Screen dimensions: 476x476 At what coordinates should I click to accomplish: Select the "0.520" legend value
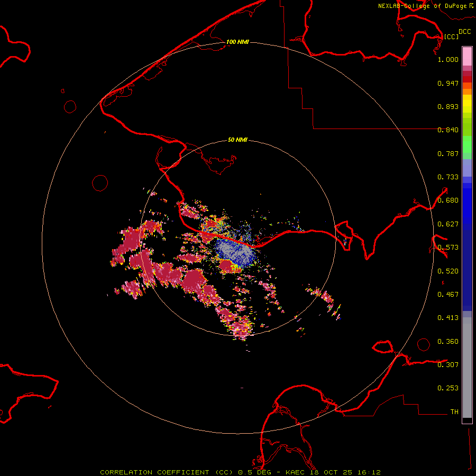coord(448,271)
